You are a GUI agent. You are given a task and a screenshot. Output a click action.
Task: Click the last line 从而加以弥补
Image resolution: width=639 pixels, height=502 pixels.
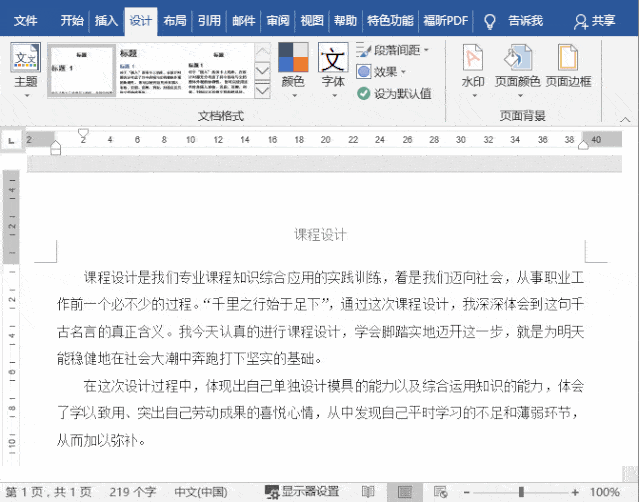[101, 440]
